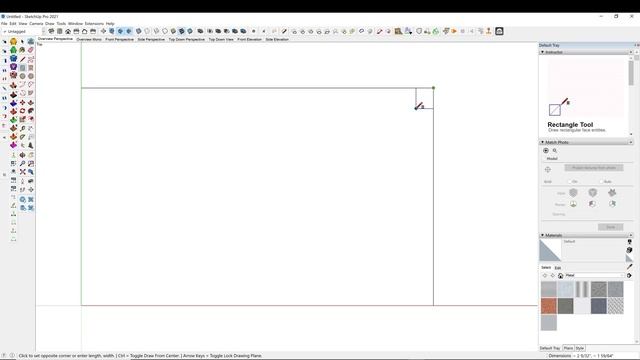Collapse the Match Photo panel
Image resolution: width=640 pixels, height=360 pixels.
point(542,142)
